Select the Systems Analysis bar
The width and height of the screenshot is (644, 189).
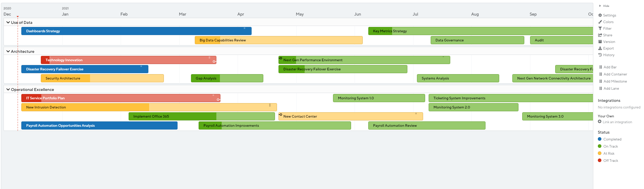coord(458,78)
